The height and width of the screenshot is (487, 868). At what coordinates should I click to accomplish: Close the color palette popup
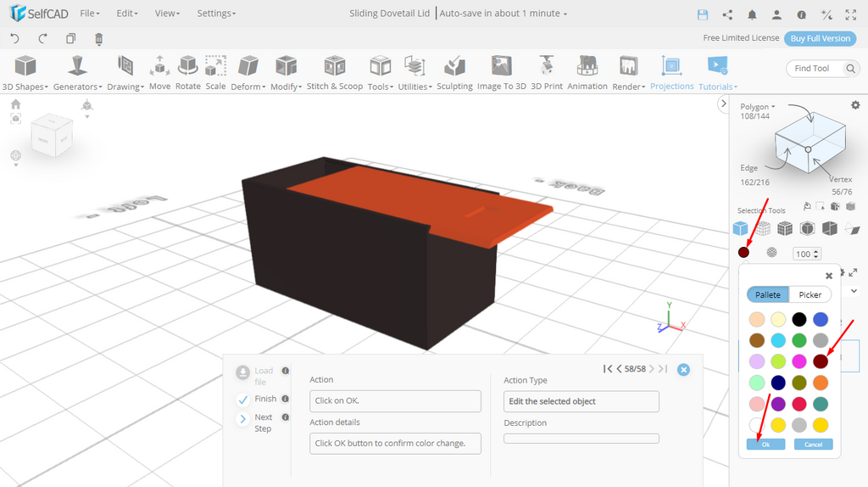click(x=829, y=276)
